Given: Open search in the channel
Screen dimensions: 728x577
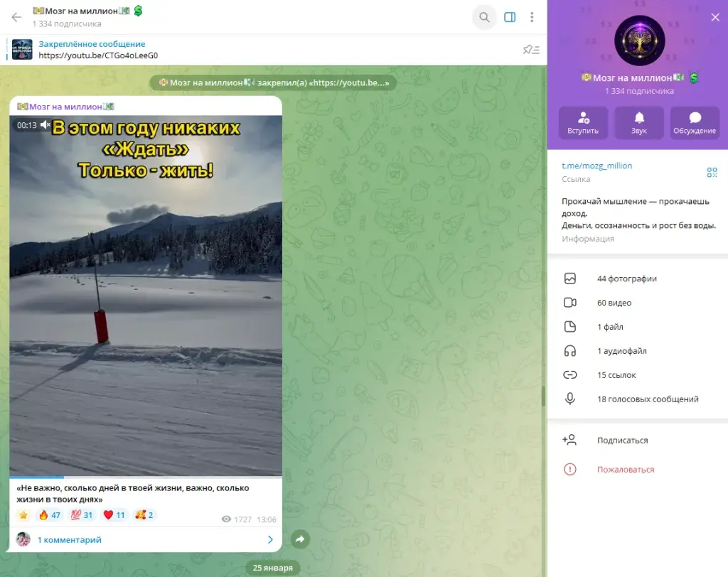Looking at the screenshot, I should tap(484, 17).
